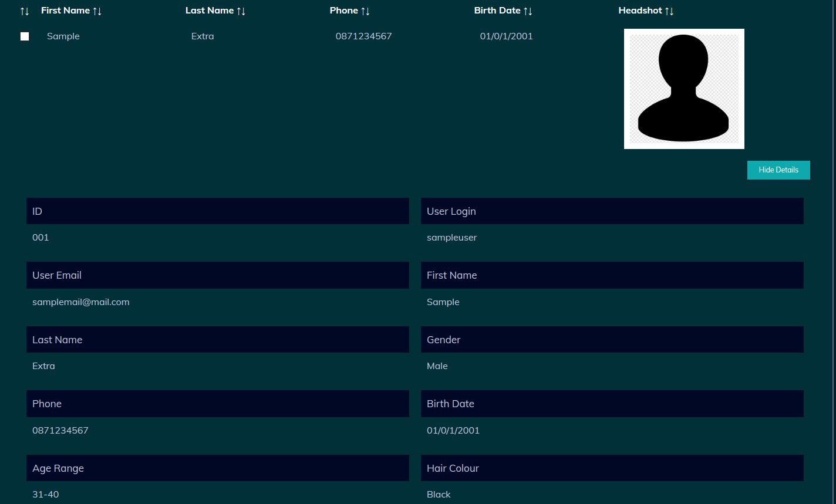
Task: Click the Last Name column sort arrows
Action: click(241, 11)
